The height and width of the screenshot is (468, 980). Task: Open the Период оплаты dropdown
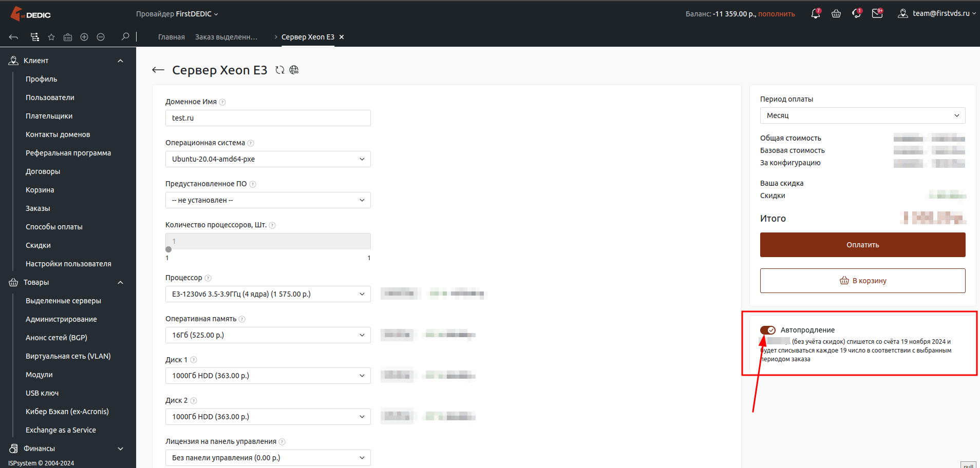point(863,115)
